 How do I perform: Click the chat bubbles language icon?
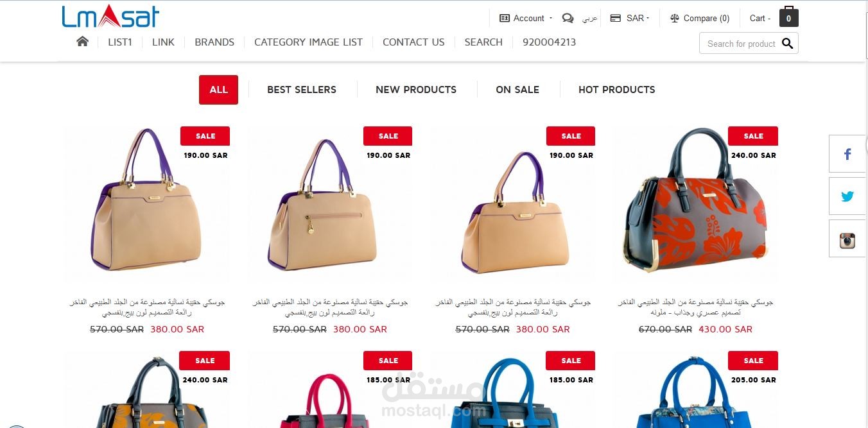[568, 18]
